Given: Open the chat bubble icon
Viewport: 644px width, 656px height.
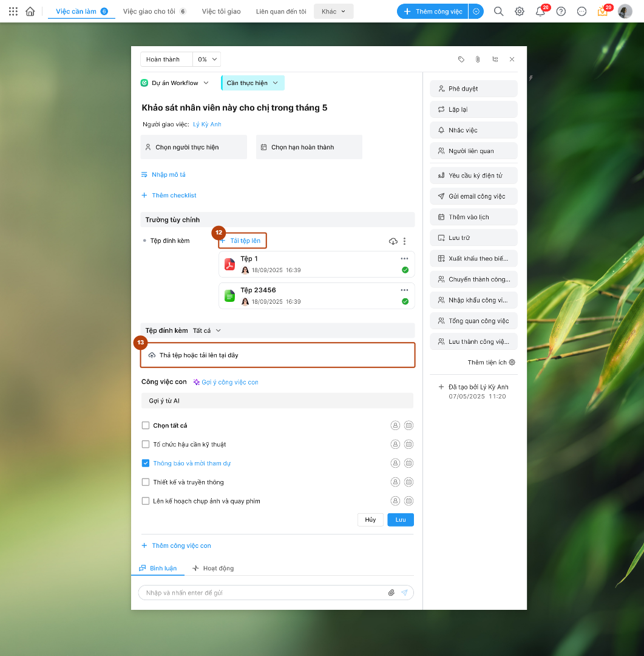Looking at the screenshot, I should [581, 12].
